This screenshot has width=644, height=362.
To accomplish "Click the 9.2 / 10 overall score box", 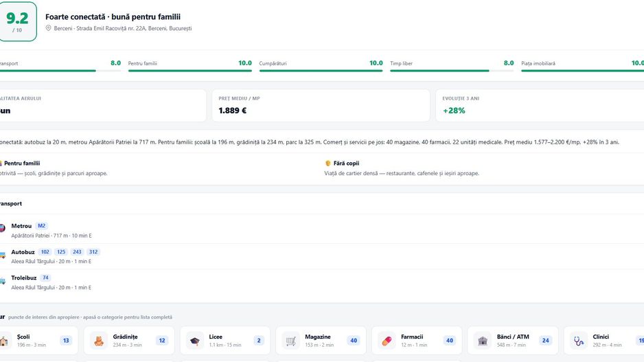I will coord(17,22).
